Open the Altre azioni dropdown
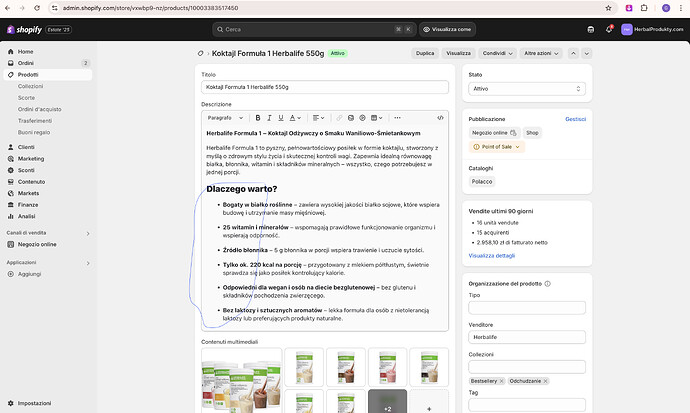Viewport: 690px width, 413px height. (x=541, y=53)
